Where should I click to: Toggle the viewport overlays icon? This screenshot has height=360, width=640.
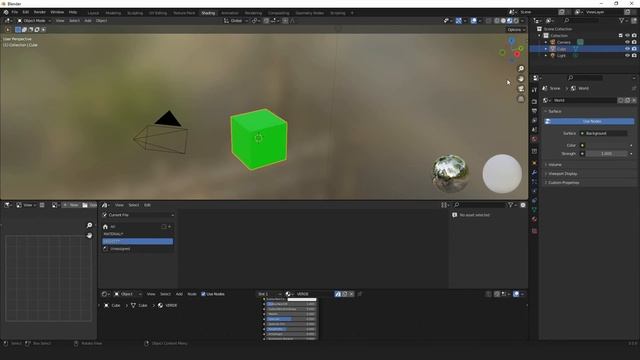(473, 20)
